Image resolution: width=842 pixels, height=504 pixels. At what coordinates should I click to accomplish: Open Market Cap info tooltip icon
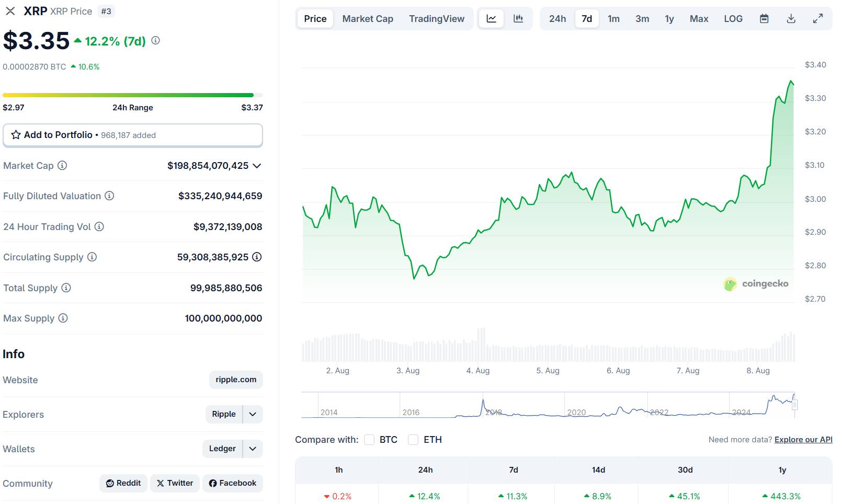[x=62, y=165]
